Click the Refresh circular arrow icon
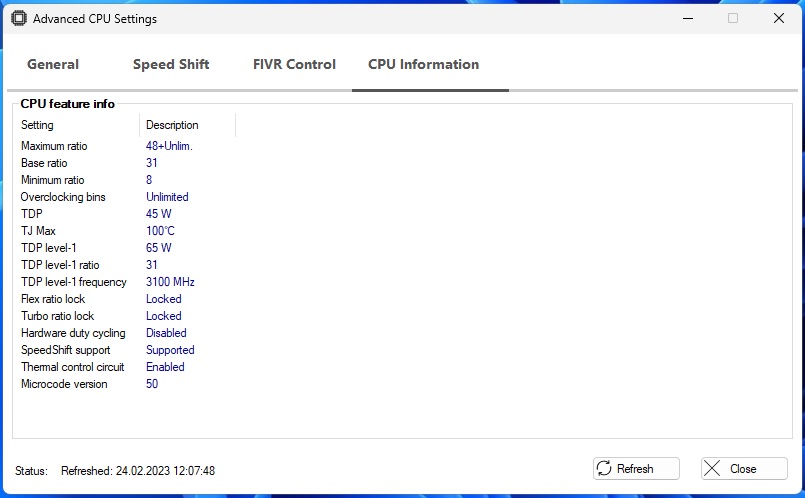The height and width of the screenshot is (498, 805). [x=604, y=468]
